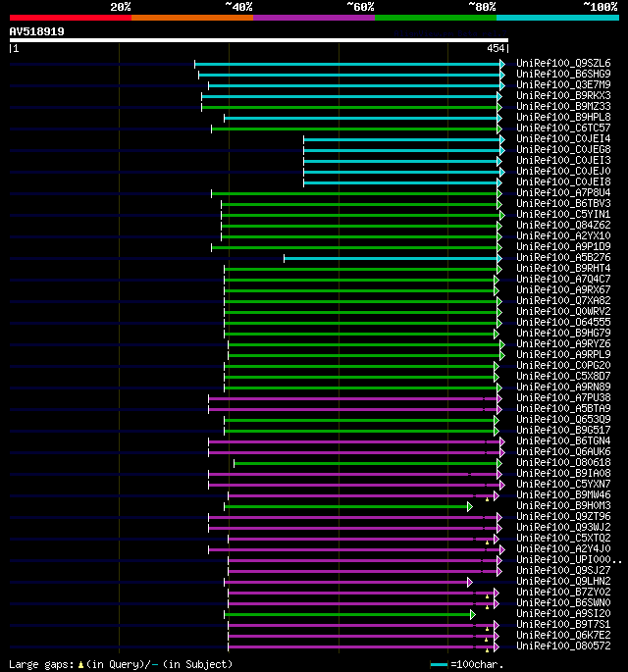Click the UniRef100_Q9SJ27 label
This screenshot has width=628, height=672.
coord(563,571)
